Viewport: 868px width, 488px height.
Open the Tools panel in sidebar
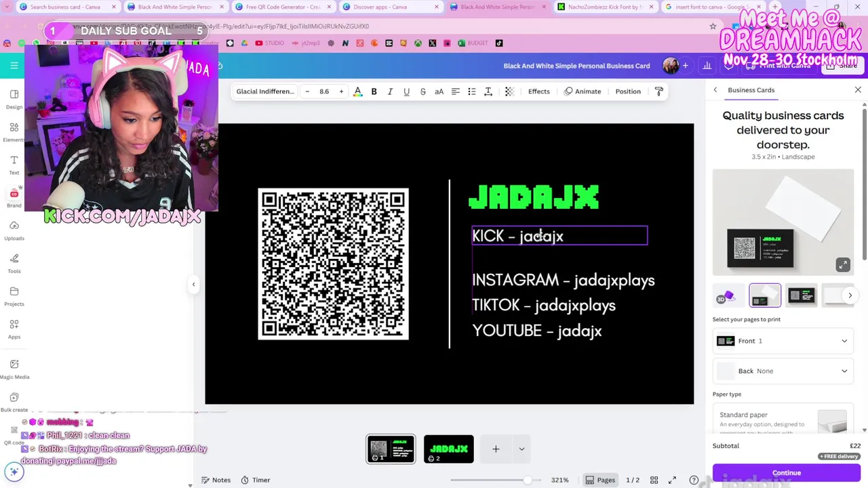click(14, 263)
